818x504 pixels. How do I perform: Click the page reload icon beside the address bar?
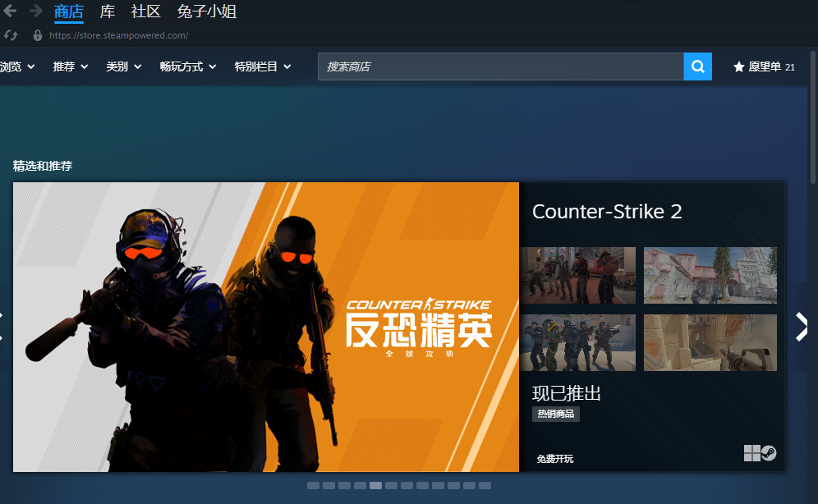(x=10, y=35)
